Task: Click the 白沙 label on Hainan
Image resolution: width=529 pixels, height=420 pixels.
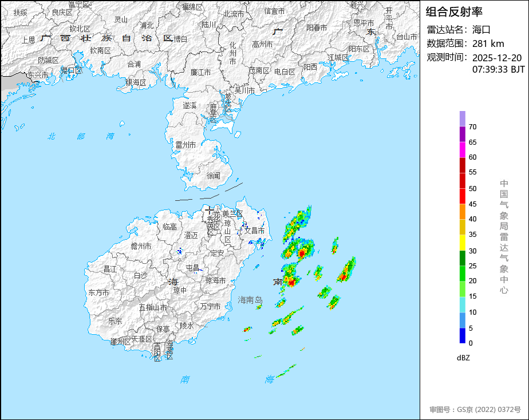Action: click(141, 275)
